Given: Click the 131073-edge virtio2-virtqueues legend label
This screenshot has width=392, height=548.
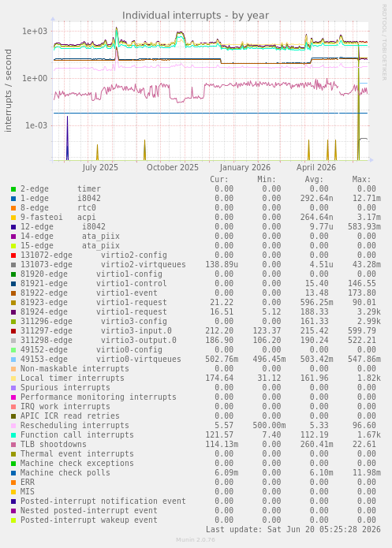Looking at the screenshot, I should point(103,265).
